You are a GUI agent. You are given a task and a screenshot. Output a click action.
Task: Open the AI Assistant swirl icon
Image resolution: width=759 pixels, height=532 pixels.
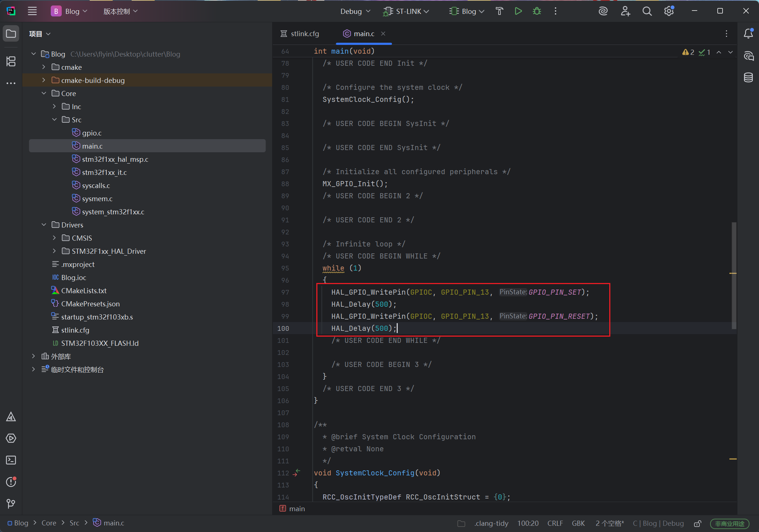(x=603, y=11)
